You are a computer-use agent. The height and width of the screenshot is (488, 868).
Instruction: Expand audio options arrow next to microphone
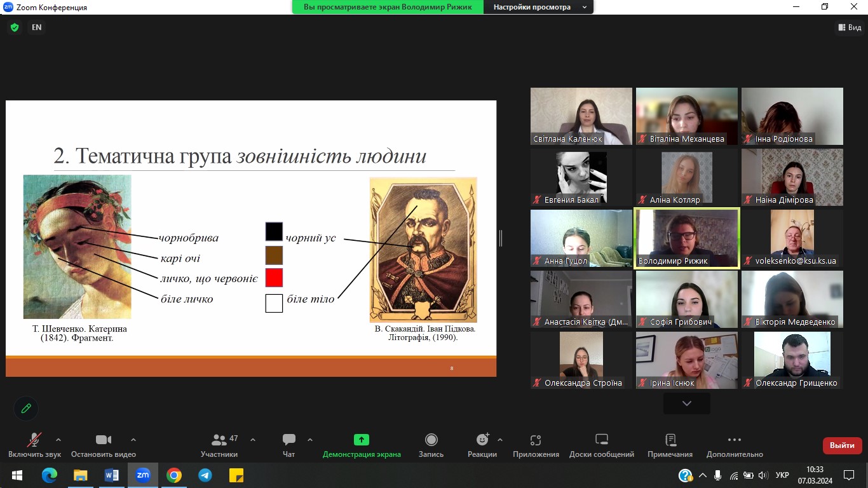coord(58,440)
